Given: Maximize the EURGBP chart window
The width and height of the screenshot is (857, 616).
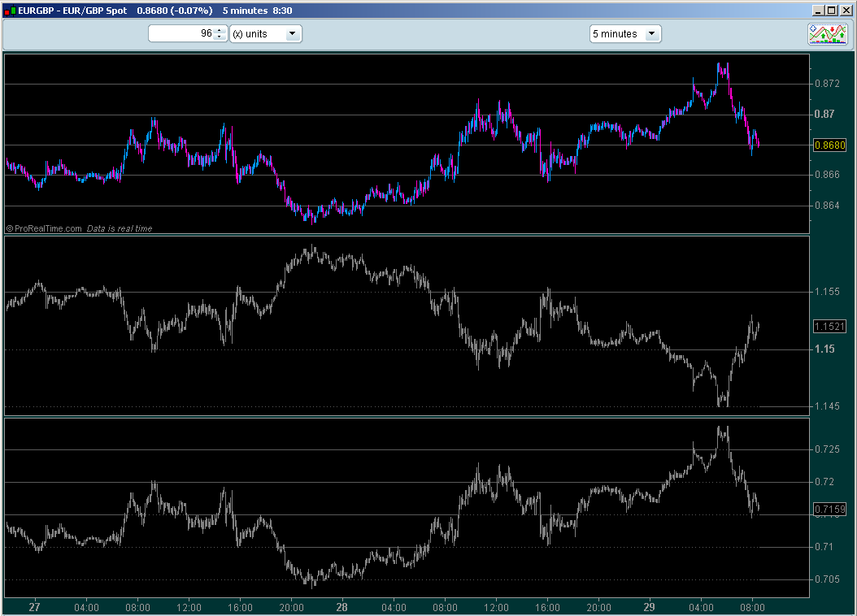Looking at the screenshot, I should tap(831, 11).
